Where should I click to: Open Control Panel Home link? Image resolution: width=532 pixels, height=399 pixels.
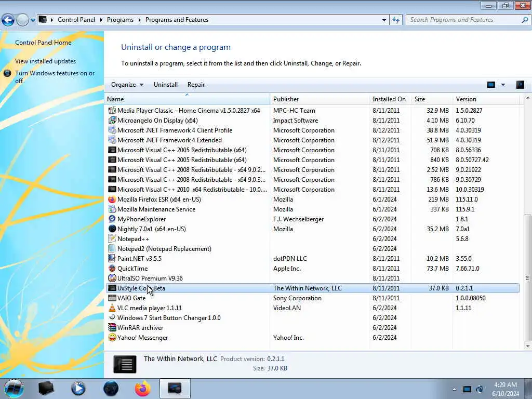tap(43, 43)
